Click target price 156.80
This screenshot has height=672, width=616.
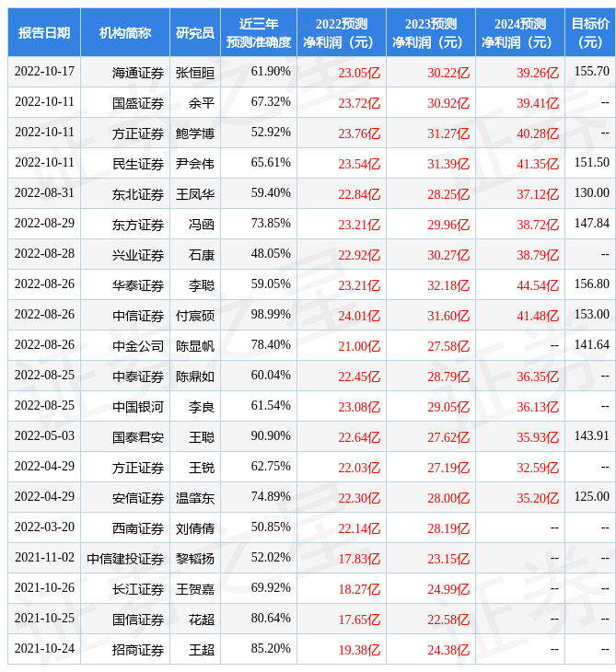click(x=592, y=284)
